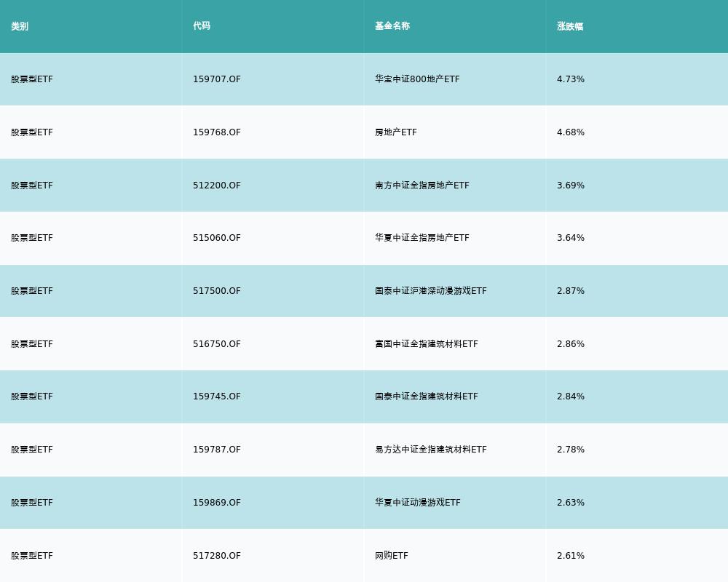Open 南方中证全指房地产ETF entry
728x582 pixels.
[x=422, y=186]
